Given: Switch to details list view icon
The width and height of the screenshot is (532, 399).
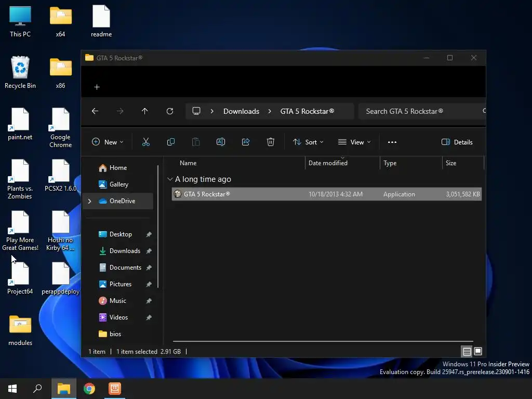Looking at the screenshot, I should (467, 352).
